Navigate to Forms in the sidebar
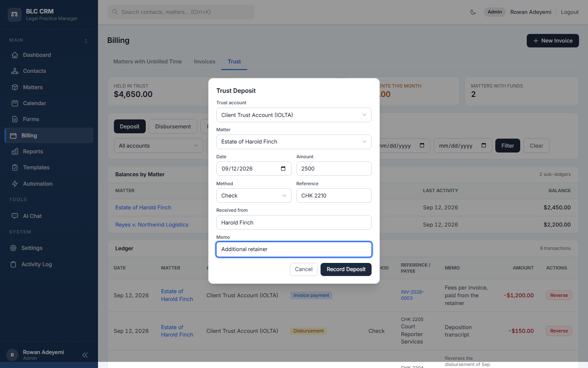The image size is (588, 368). (49, 119)
